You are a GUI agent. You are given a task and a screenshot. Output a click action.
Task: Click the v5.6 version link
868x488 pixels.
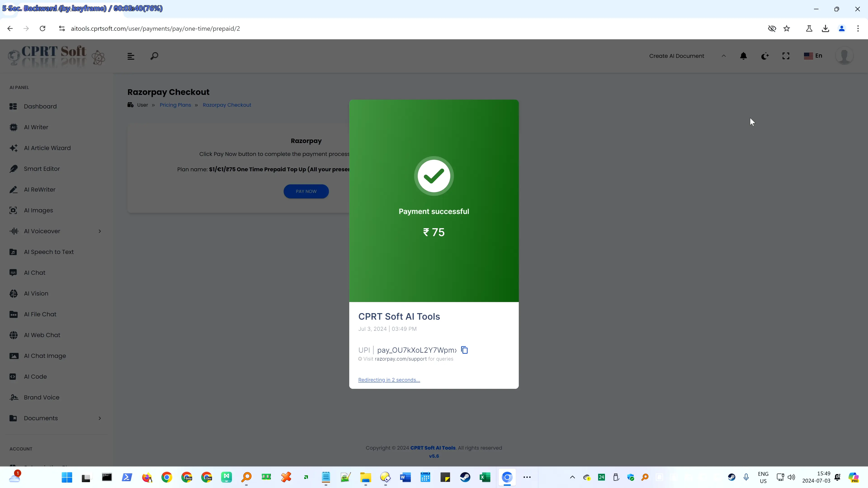coord(434,456)
